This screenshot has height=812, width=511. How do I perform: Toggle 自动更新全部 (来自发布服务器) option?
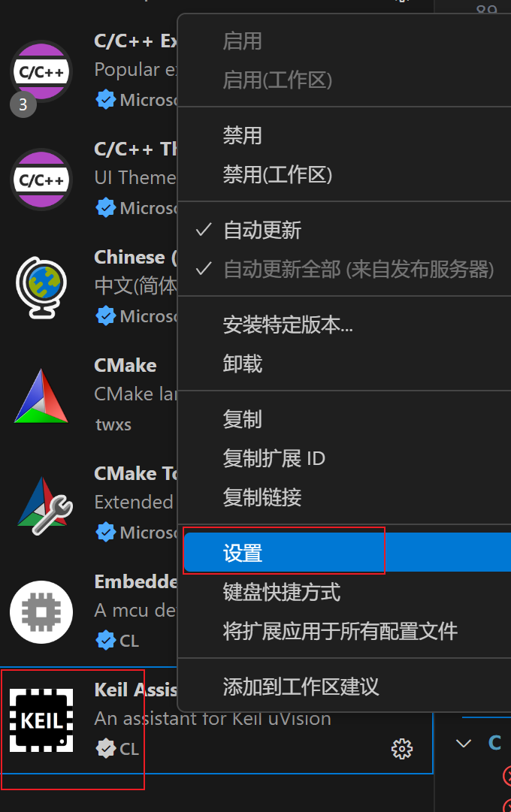coord(345,269)
